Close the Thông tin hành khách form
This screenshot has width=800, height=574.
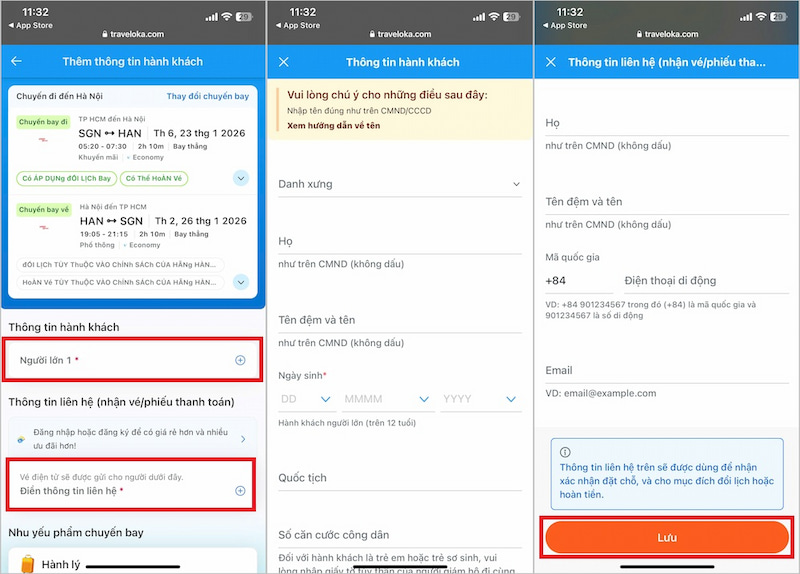point(284,62)
